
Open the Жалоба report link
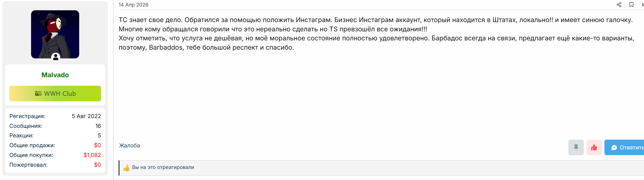pyautogui.click(x=130, y=145)
